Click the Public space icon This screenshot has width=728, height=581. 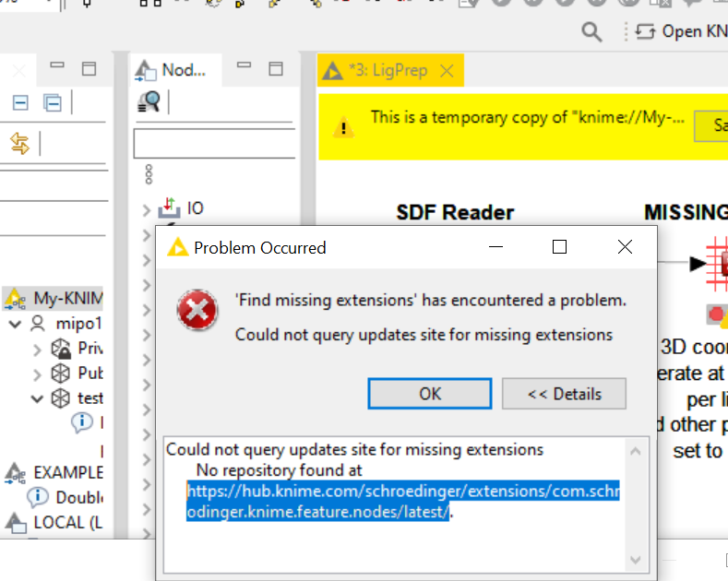pos(60,373)
